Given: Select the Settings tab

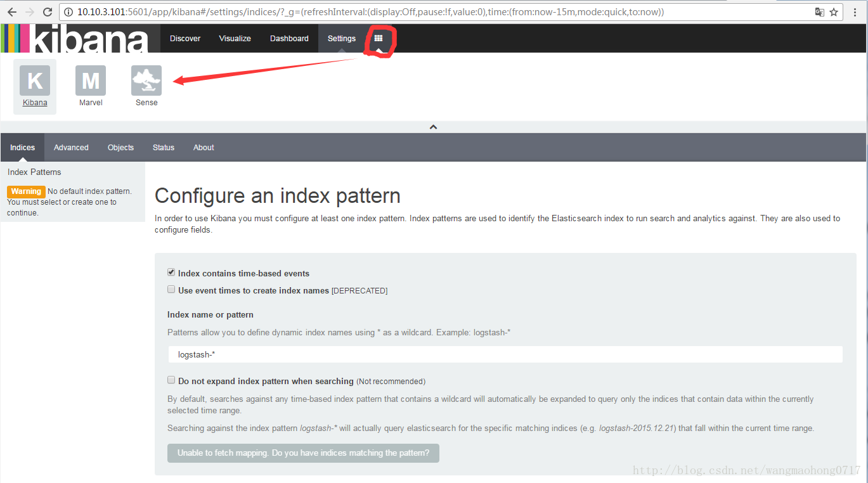Looking at the screenshot, I should (x=342, y=39).
